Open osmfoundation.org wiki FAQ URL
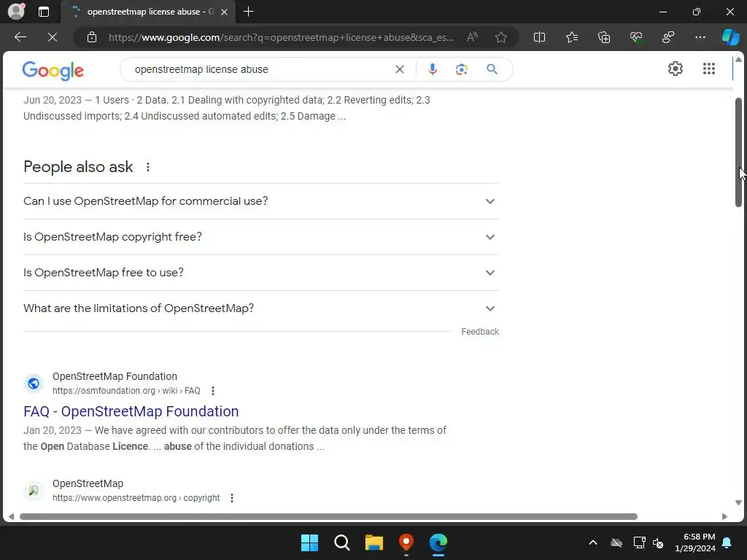Screen dimensions: 747x560 point(126,391)
